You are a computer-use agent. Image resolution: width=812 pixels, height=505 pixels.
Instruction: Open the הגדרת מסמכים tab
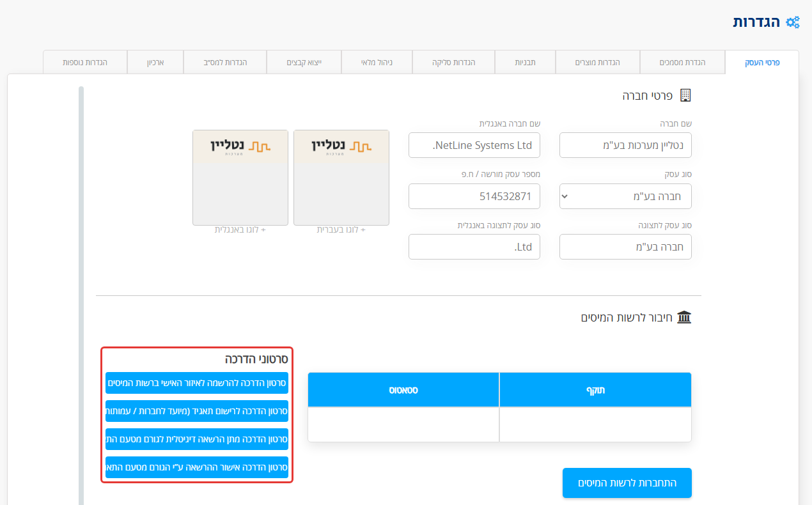click(682, 63)
